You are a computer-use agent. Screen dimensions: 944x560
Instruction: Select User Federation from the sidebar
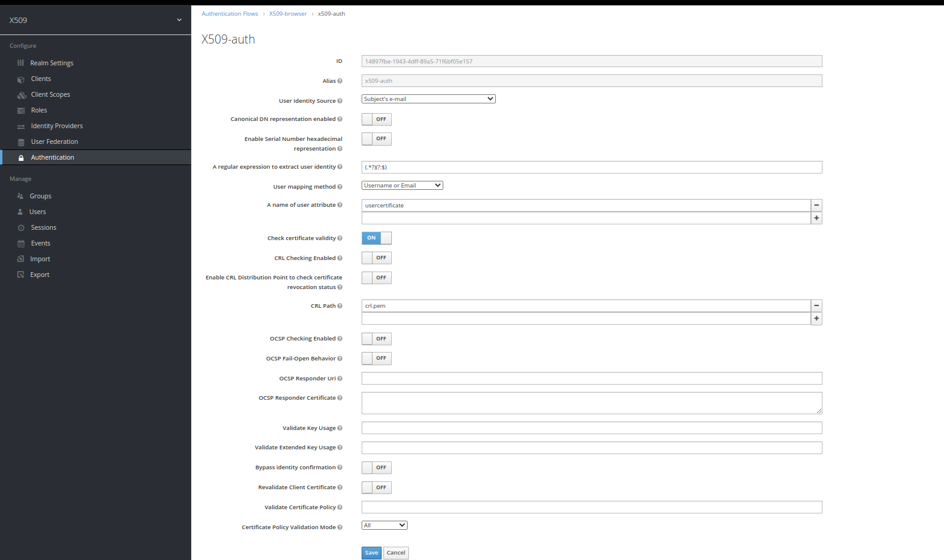coord(54,142)
